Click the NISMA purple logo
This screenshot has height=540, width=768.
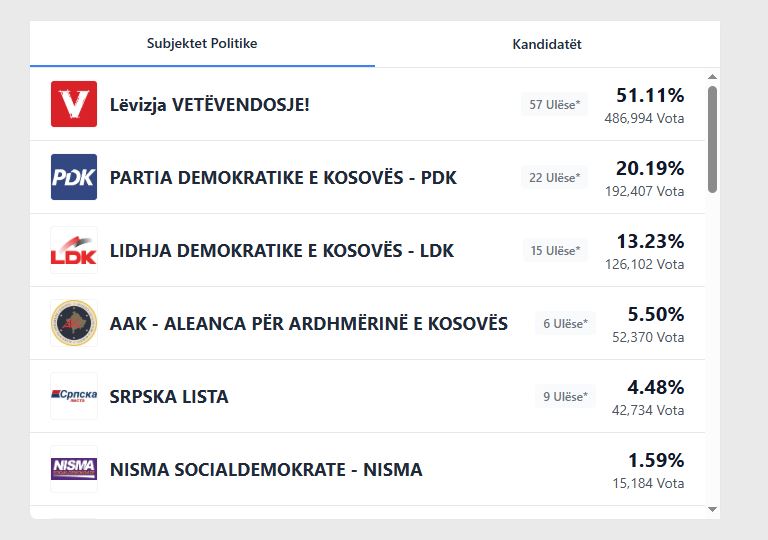[x=74, y=469]
